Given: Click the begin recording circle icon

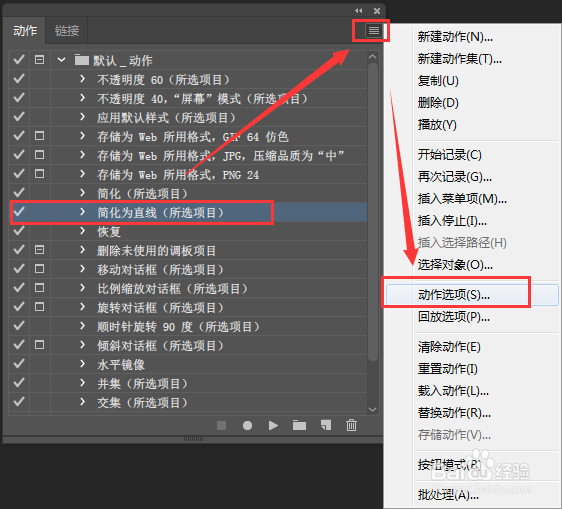Looking at the screenshot, I should (x=247, y=425).
